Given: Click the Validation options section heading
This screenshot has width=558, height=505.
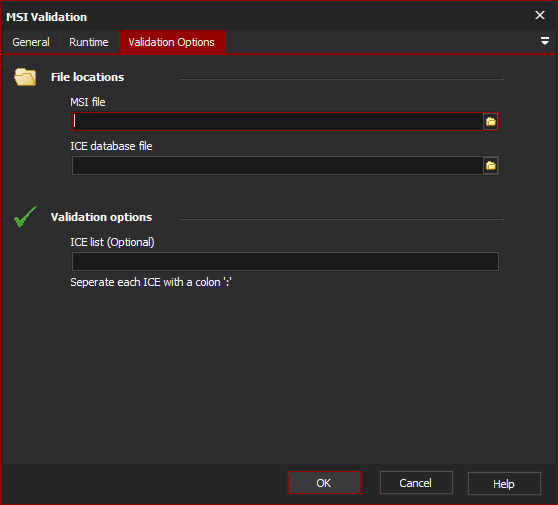Looking at the screenshot, I should click(101, 217).
